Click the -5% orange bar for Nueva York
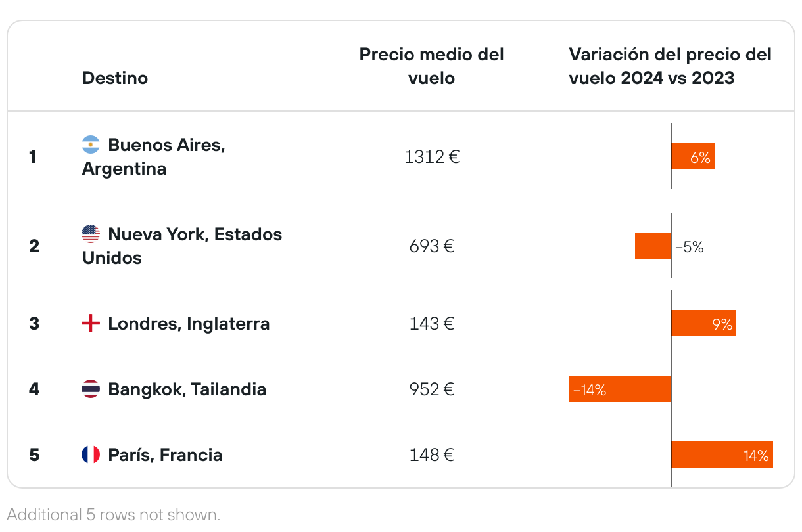 [653, 246]
